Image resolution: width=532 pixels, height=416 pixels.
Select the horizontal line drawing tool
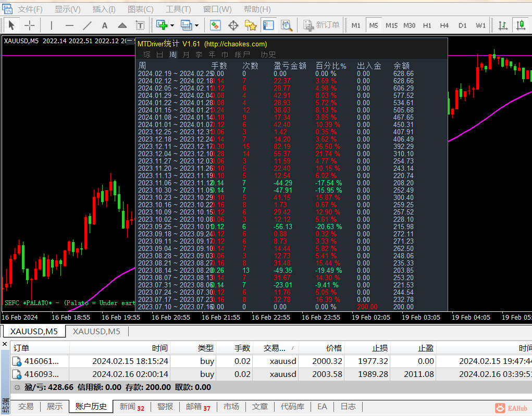[x=69, y=26]
